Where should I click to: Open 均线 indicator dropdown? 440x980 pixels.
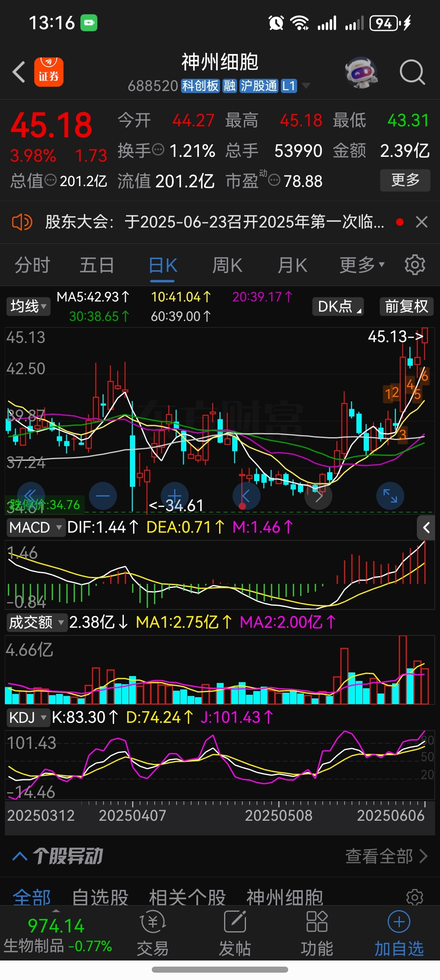(x=28, y=306)
